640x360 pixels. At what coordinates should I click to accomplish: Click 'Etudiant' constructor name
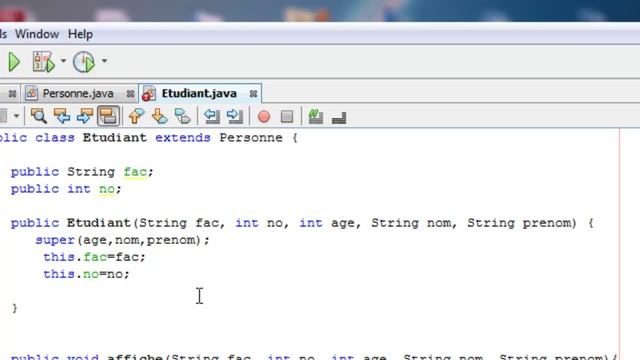98,223
